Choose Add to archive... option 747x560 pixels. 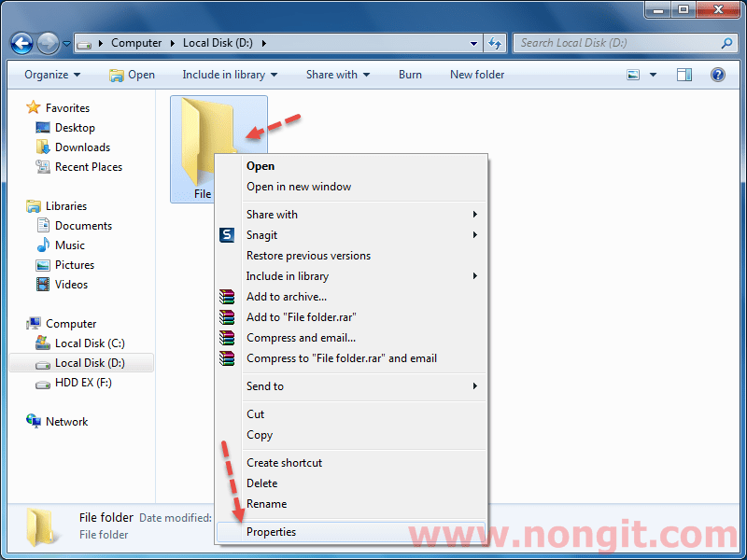coord(352,296)
